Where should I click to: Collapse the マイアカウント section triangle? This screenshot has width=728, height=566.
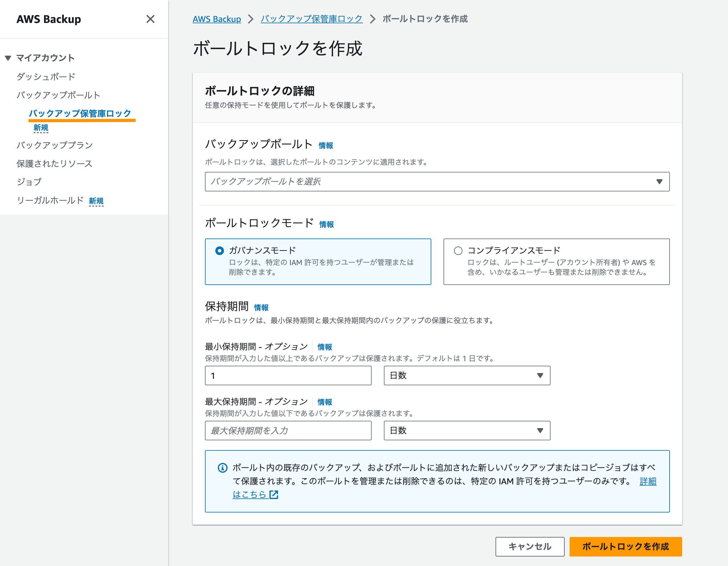[8, 58]
